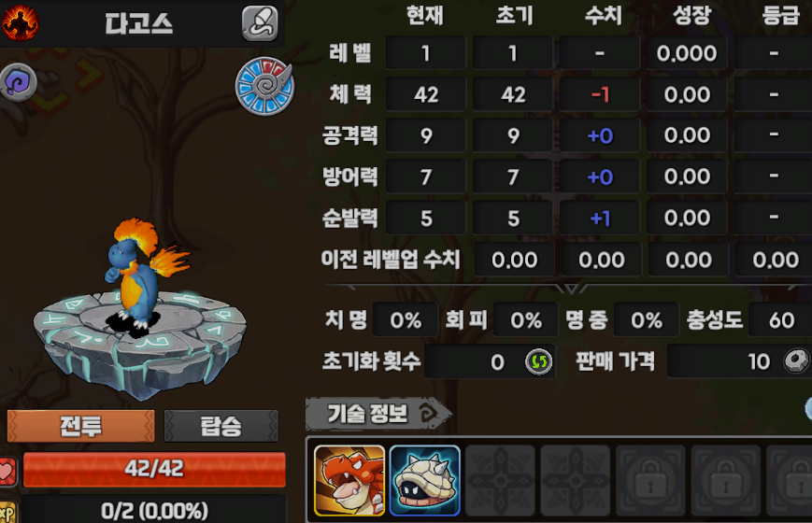This screenshot has width=812, height=523.
Task: Select the red dragon skill icon
Action: (x=349, y=481)
